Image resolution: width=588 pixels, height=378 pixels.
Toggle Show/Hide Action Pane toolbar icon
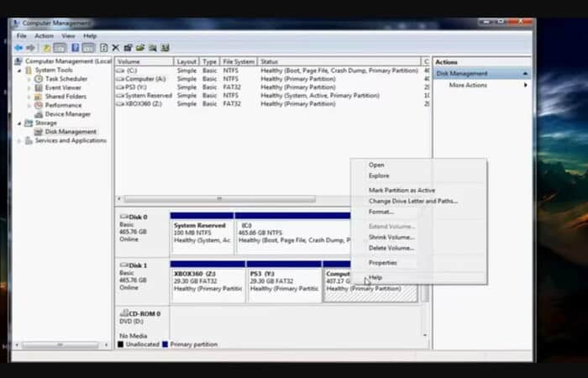(x=88, y=48)
